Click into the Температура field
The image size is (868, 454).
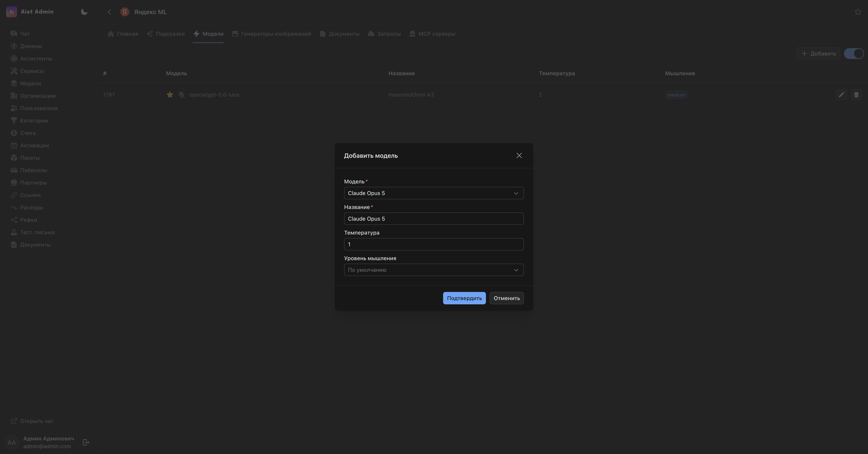click(x=434, y=244)
